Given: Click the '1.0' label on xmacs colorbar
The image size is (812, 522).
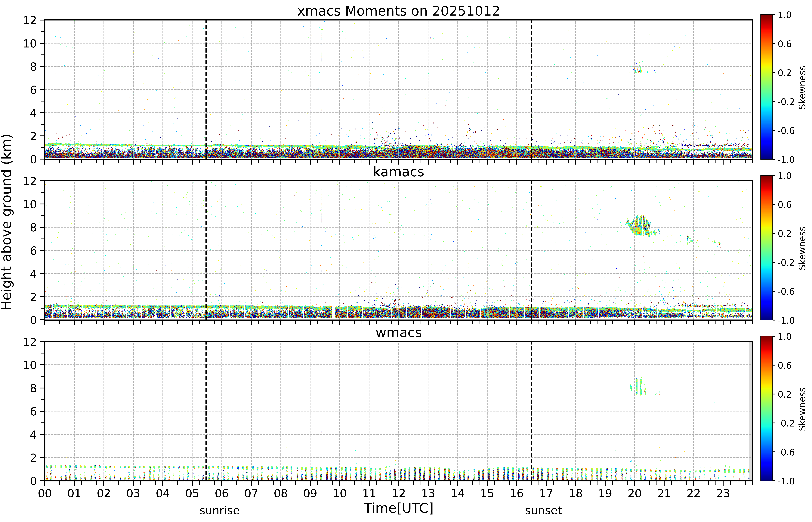Looking at the screenshot, I should click(785, 15).
